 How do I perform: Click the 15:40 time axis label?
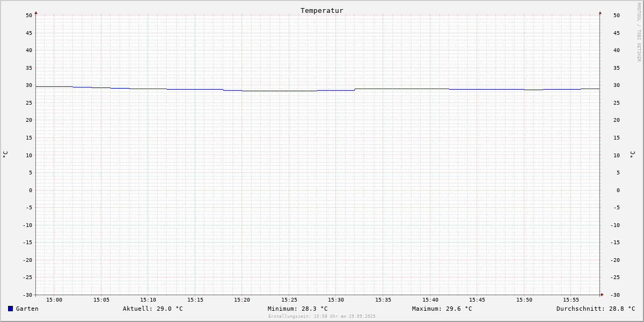430,300
